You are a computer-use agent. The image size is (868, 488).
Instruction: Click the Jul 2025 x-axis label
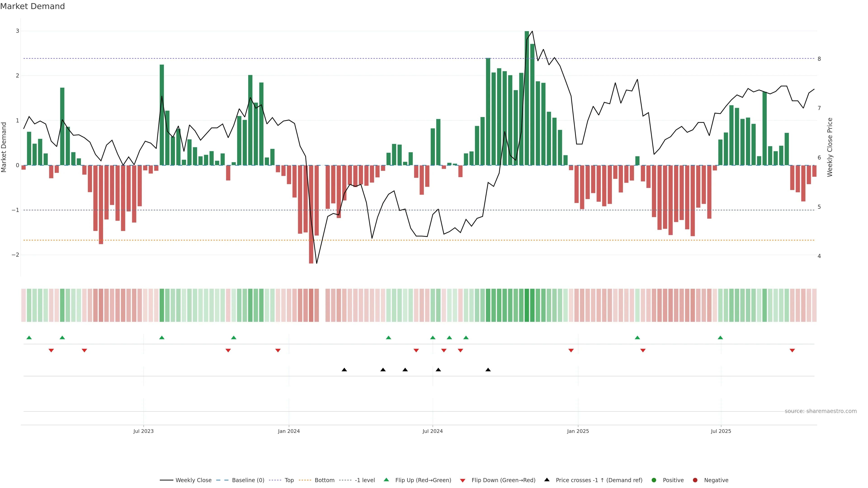[x=721, y=432]
